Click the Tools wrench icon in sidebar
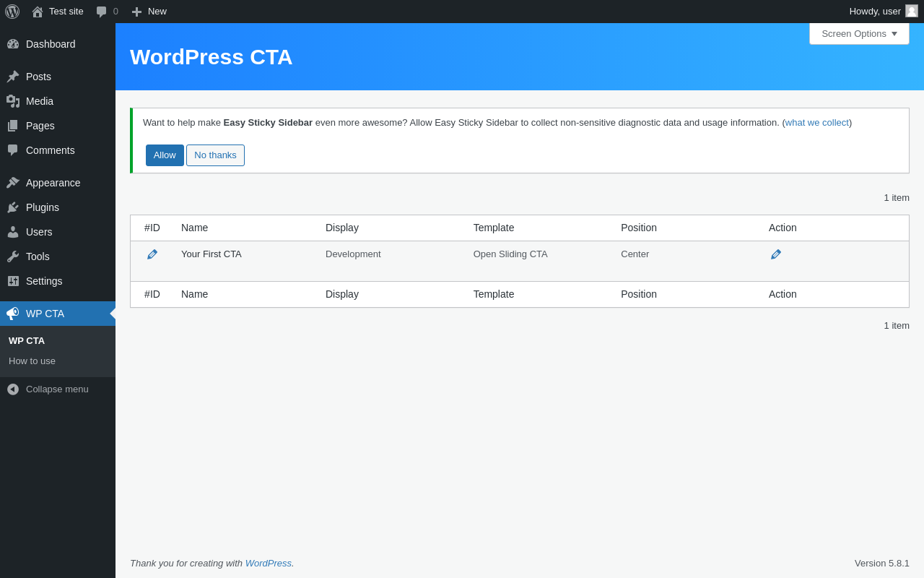Viewport: 924px width, 578px height. (x=13, y=256)
